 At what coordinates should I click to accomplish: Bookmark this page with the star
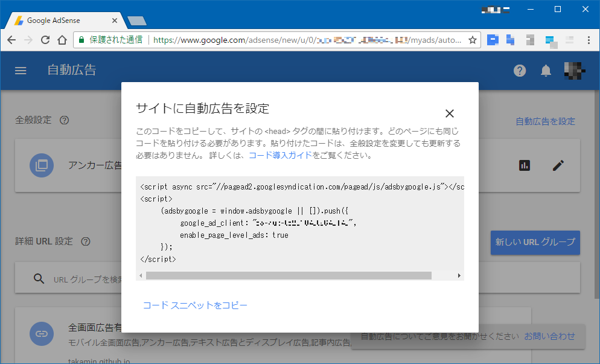(473, 40)
